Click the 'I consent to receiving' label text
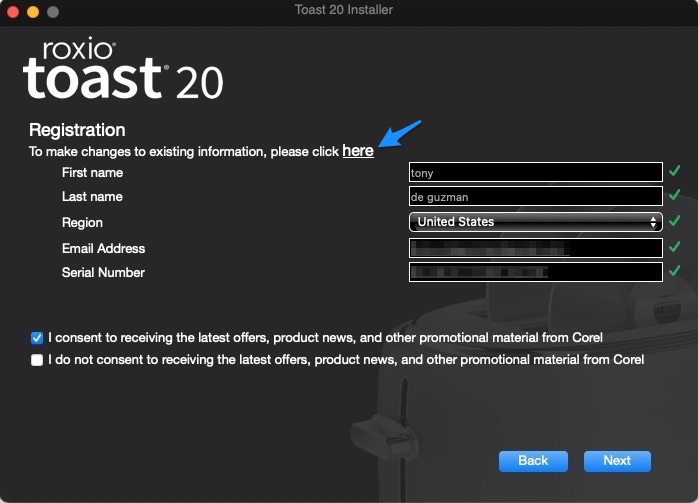Screen dimensions: 698x503 [x=325, y=338]
